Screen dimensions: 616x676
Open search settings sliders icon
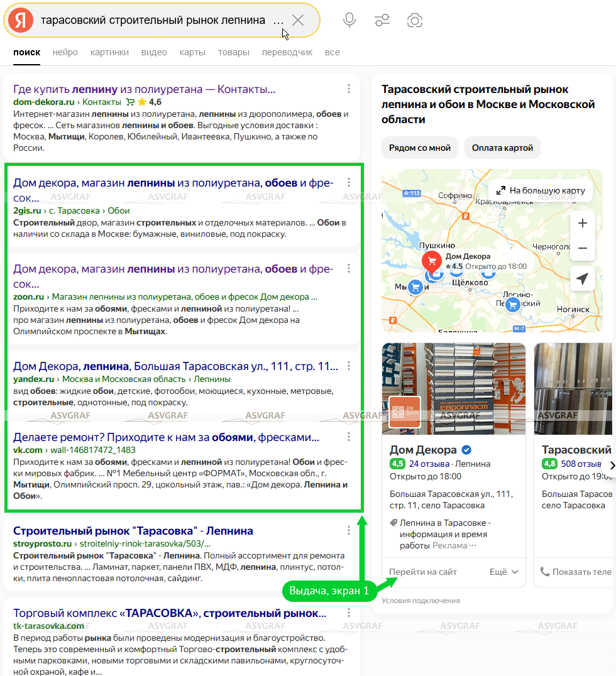(x=382, y=20)
